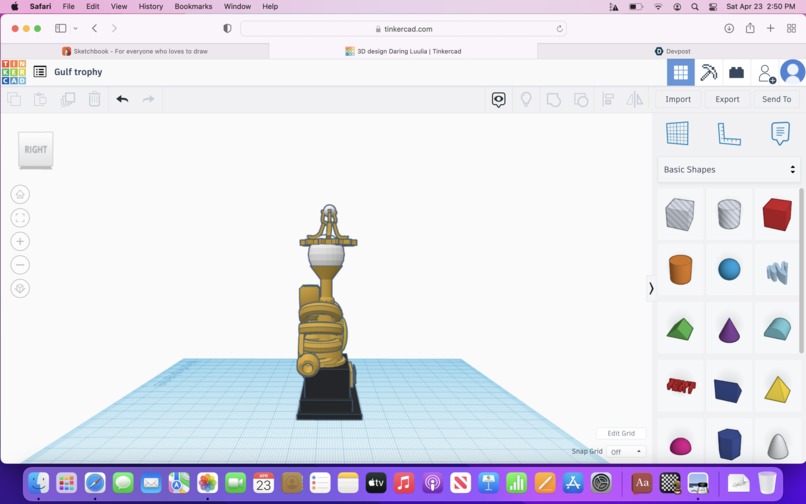Undo the last action

point(122,99)
